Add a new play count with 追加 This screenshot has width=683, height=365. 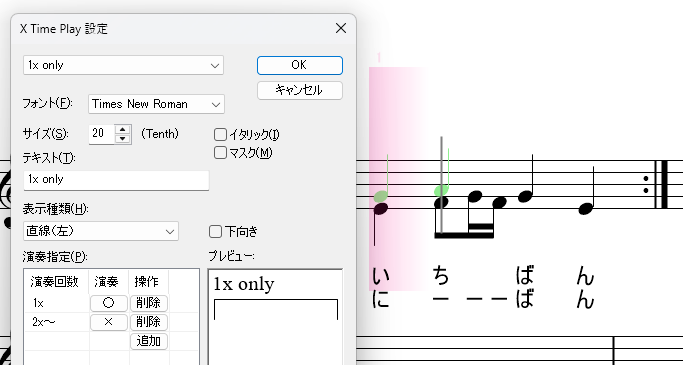coord(149,341)
